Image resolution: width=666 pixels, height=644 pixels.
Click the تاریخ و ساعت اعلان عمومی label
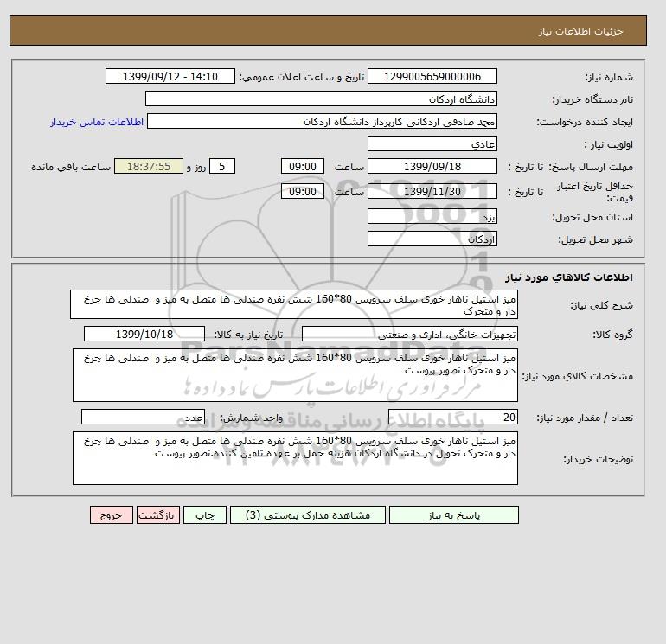tap(302, 77)
